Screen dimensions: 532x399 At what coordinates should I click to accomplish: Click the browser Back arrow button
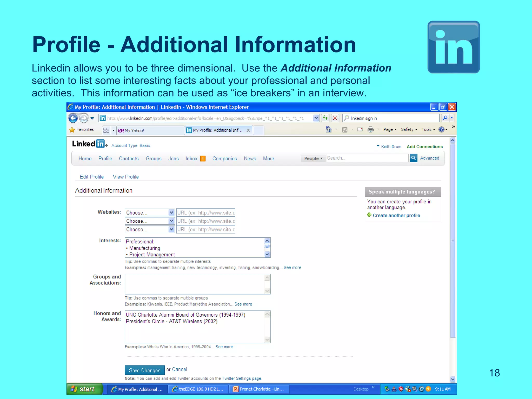[73, 118]
